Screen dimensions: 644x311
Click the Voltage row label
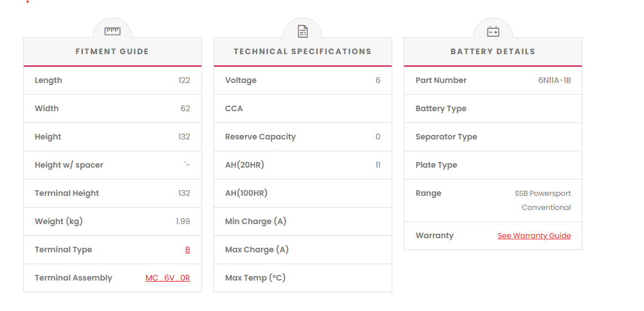(240, 80)
